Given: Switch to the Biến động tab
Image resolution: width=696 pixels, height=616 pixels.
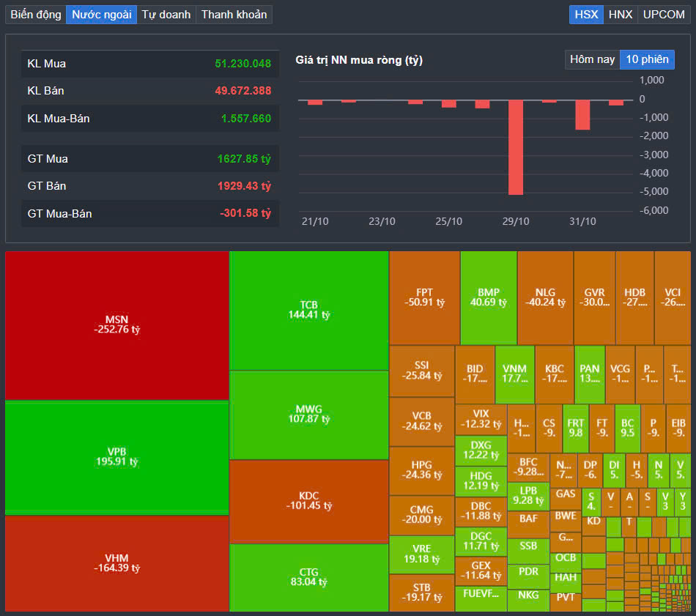Looking at the screenshot, I should click(35, 15).
